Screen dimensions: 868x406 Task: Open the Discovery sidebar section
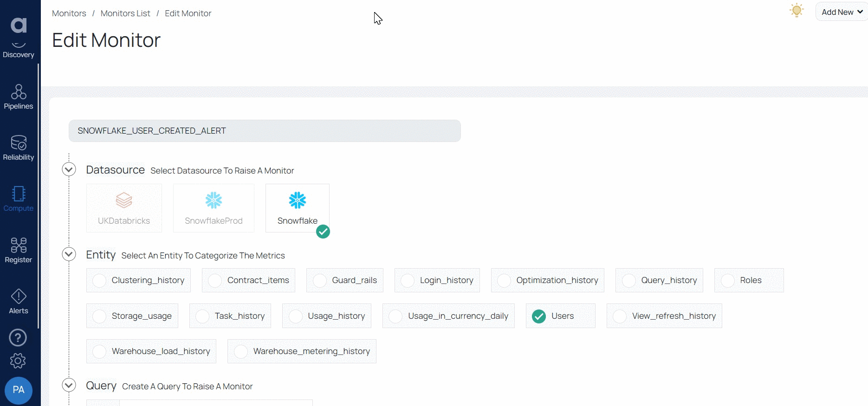click(x=19, y=50)
